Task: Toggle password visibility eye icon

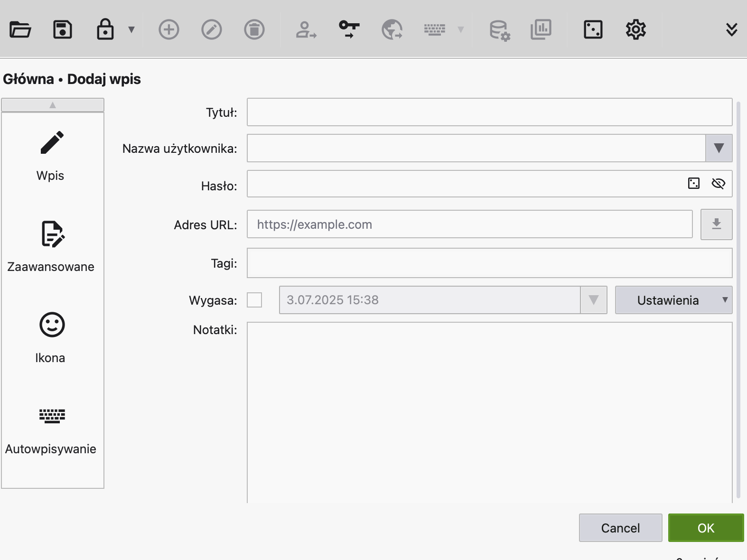Action: 718,184
